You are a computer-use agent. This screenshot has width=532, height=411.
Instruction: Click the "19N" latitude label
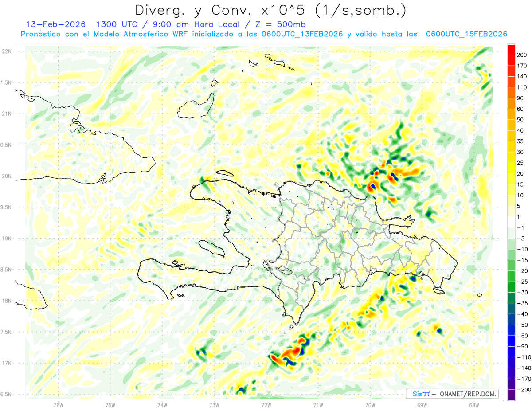pyautogui.click(x=7, y=239)
